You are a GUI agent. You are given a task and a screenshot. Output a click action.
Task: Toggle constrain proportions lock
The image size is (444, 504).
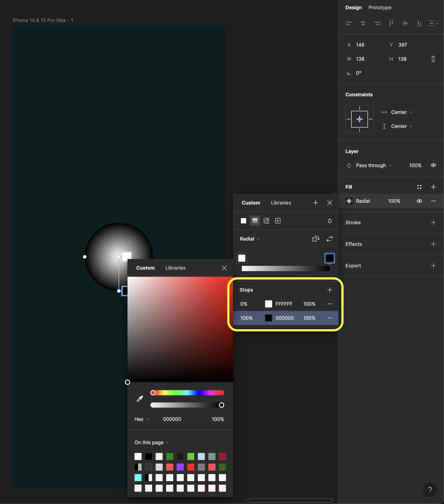pos(433,59)
